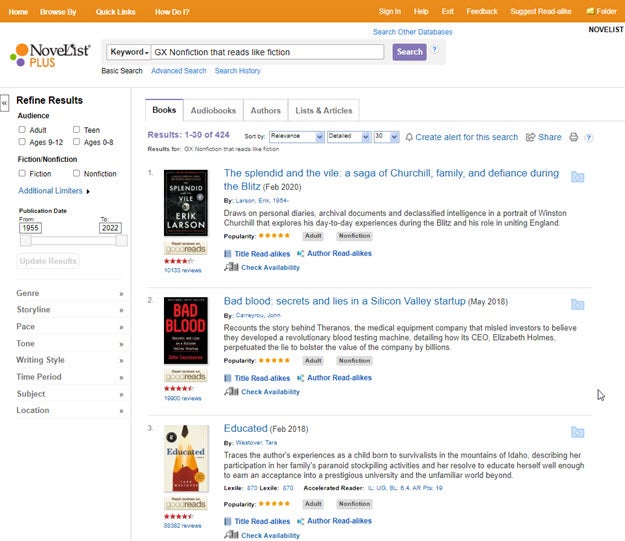Click the help question mark beside Search button
Image resolution: width=625 pixels, height=541 pixels.
434,50
